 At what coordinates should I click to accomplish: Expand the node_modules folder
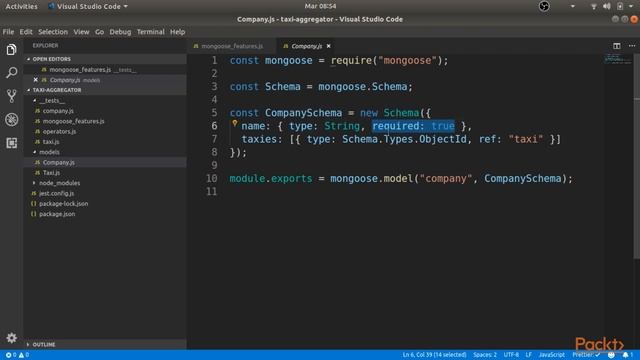coord(35,183)
